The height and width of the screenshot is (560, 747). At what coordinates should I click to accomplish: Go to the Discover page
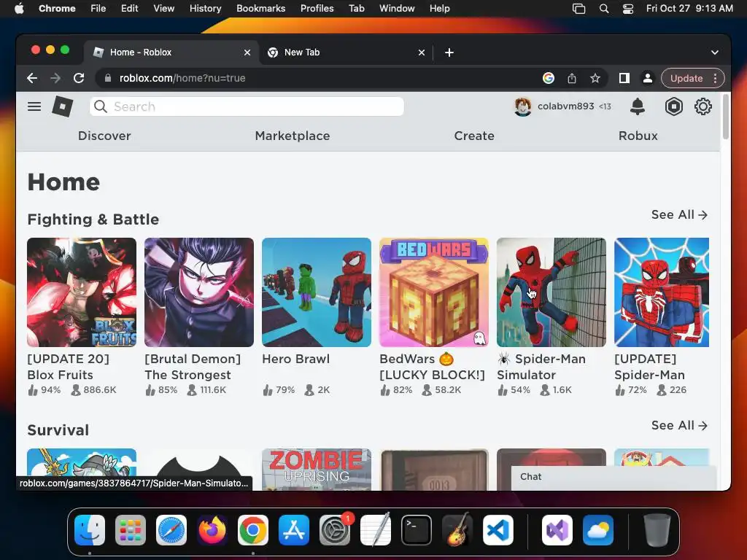pos(104,136)
